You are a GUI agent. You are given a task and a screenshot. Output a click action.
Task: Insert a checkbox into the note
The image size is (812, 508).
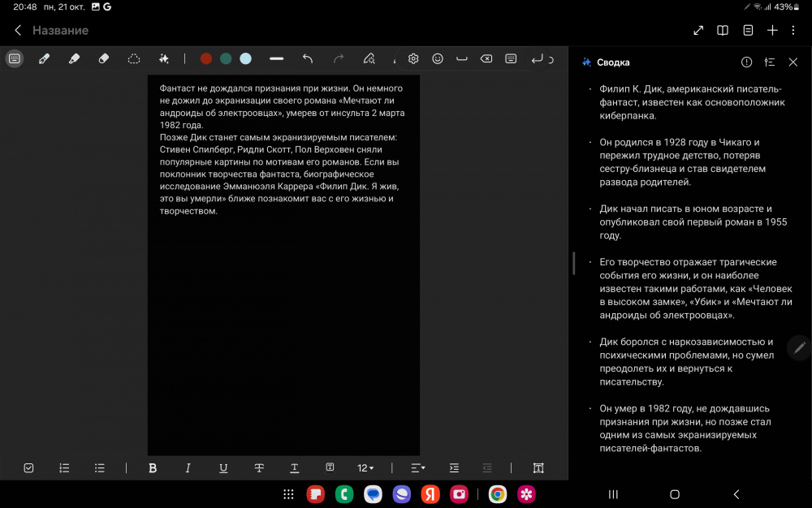[x=29, y=467]
